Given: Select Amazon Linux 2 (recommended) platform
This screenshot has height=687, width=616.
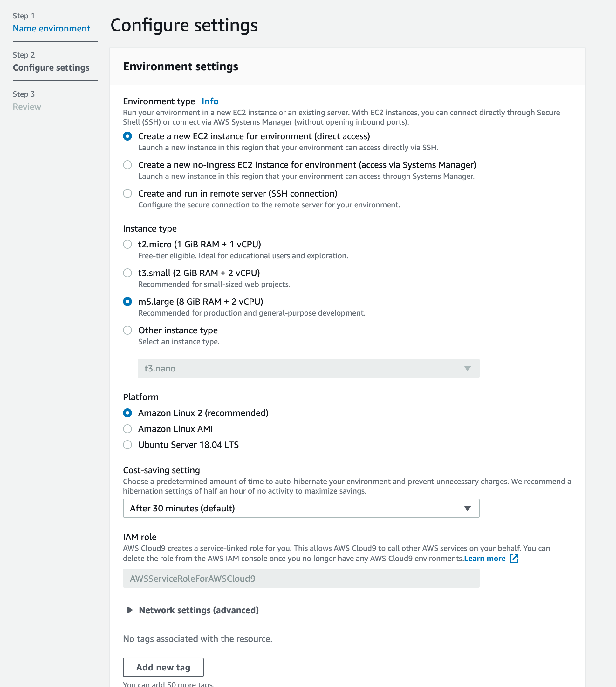Looking at the screenshot, I should 127,413.
